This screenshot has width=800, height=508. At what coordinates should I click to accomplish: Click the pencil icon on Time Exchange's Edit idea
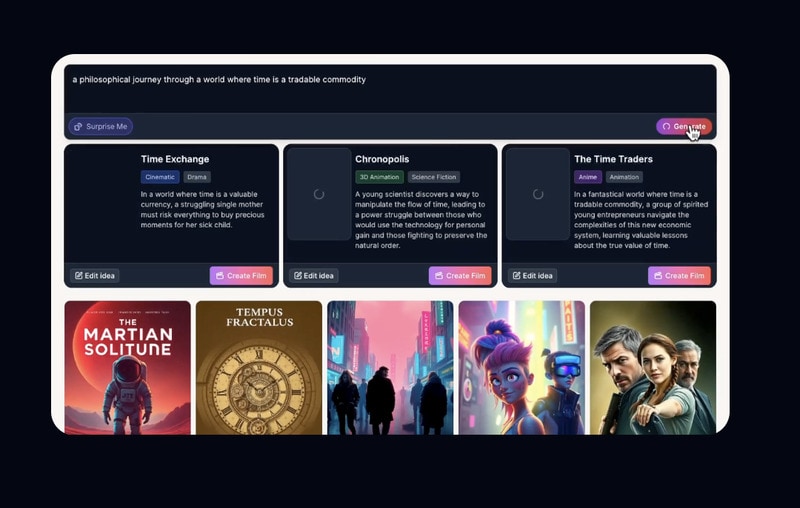(79, 276)
